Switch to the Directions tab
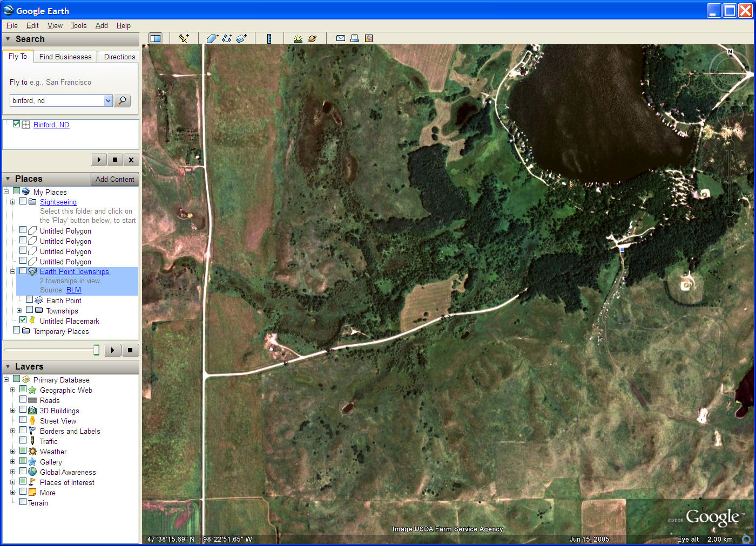The image size is (756, 546). coord(119,57)
